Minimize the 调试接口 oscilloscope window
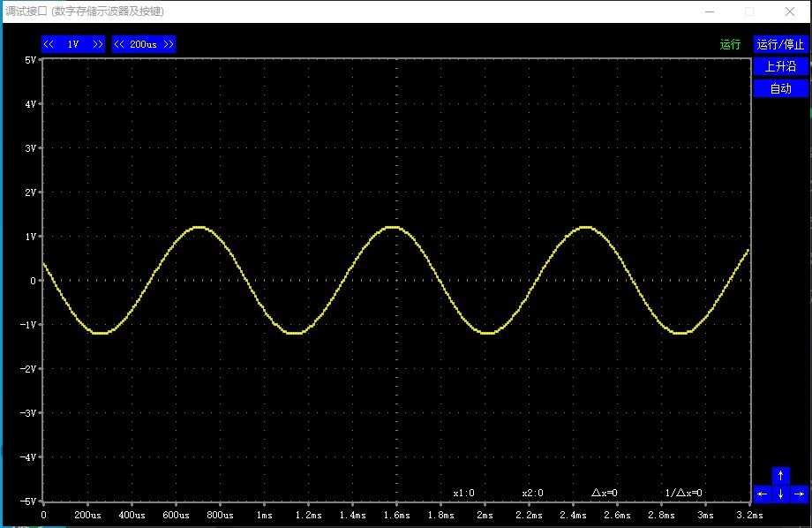This screenshot has width=812, height=528. click(709, 11)
